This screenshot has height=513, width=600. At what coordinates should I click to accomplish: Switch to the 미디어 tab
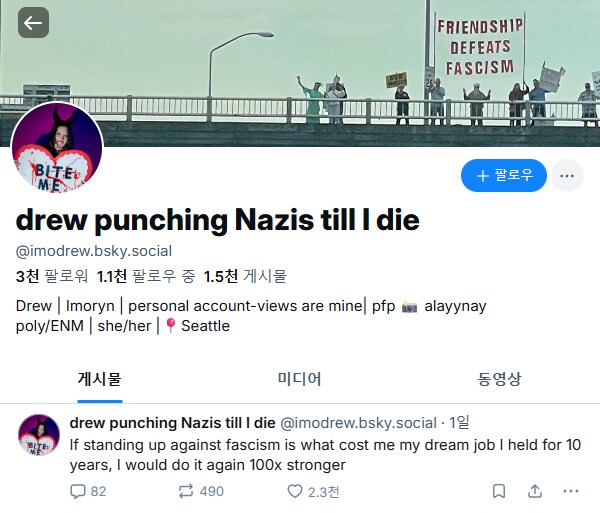tap(299, 379)
